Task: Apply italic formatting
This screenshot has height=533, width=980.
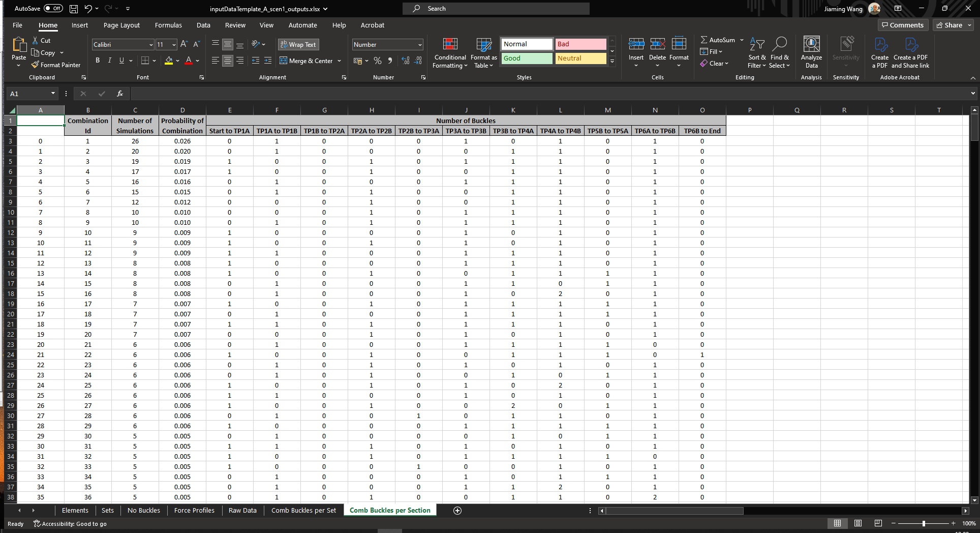Action: (x=109, y=61)
